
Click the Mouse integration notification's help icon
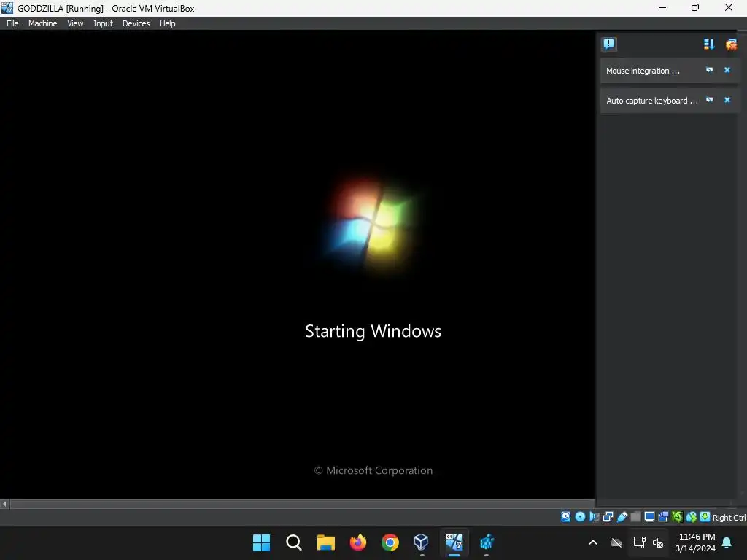click(x=709, y=70)
